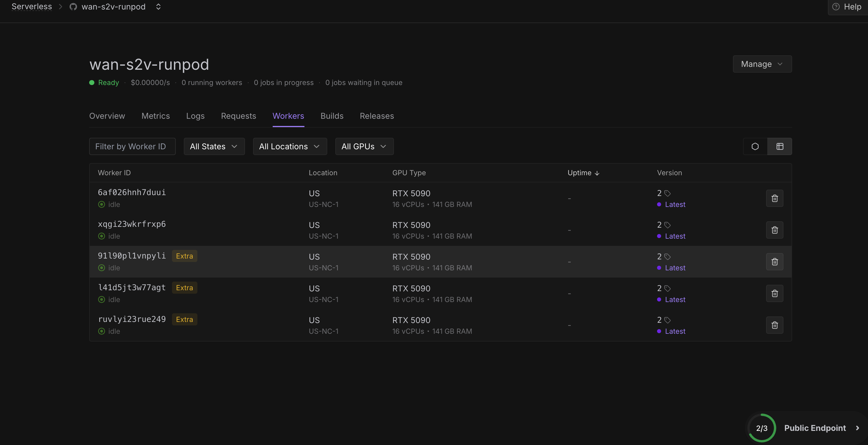Open the Manage menu button
868x445 pixels.
tap(762, 64)
